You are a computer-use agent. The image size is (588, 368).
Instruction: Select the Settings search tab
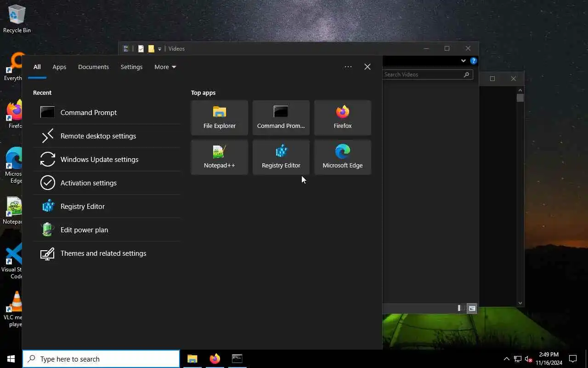(131, 67)
